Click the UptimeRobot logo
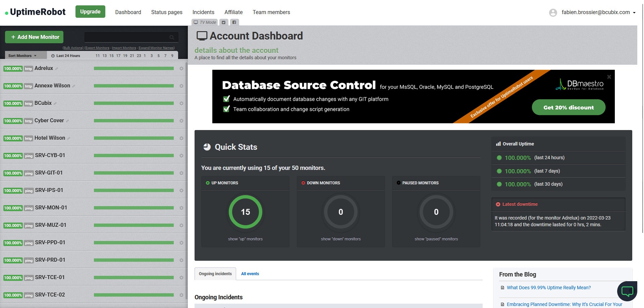This screenshot has width=644, height=308. 35,12
